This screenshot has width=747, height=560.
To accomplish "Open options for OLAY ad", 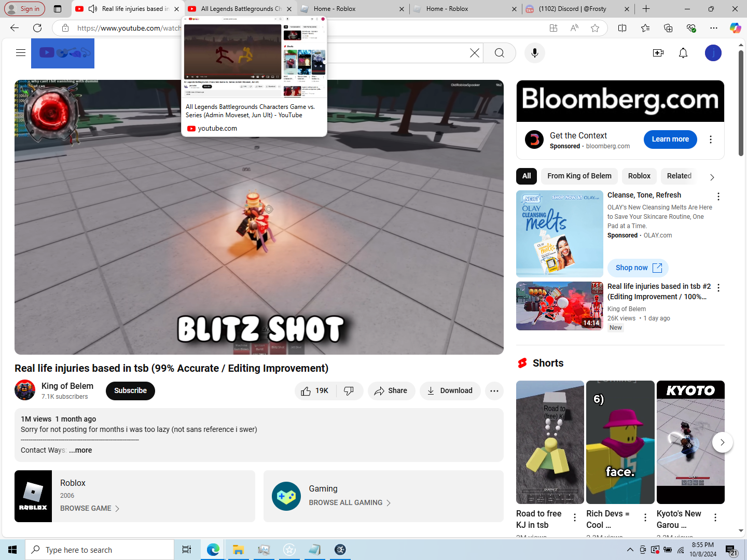I will tap(718, 197).
